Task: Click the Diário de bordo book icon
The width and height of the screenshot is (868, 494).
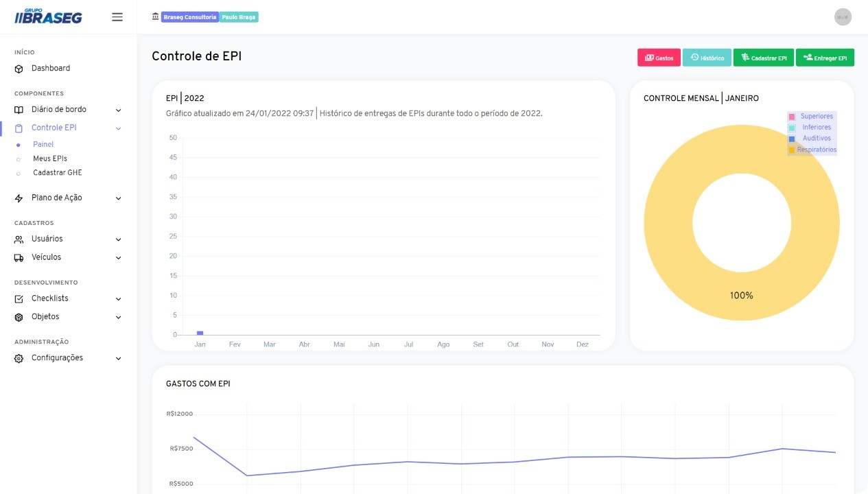Action: coord(19,110)
